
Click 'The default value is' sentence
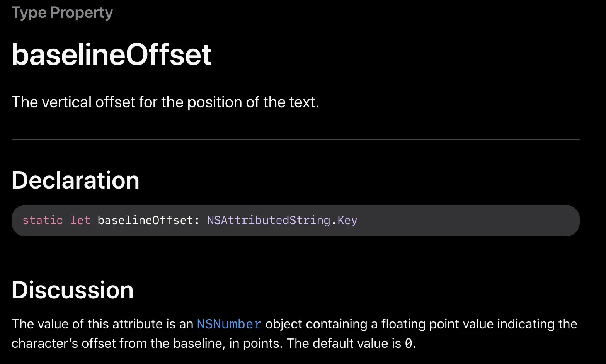coord(344,343)
